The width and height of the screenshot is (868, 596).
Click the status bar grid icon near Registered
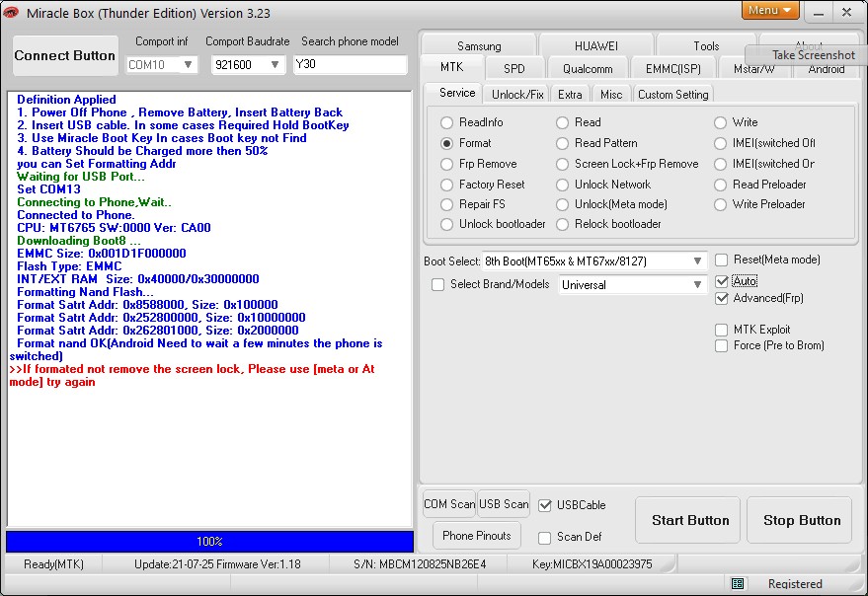coord(738,583)
